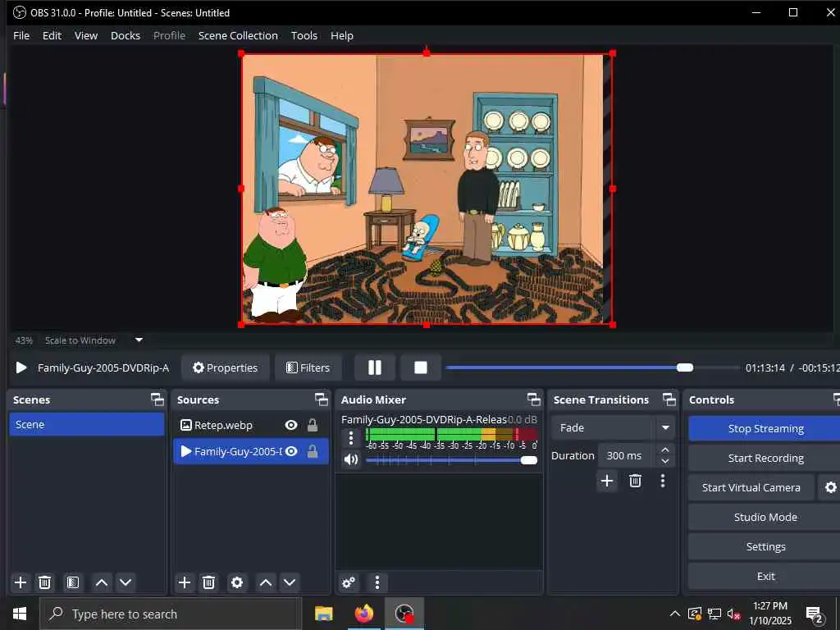Screen dimensions: 840x630
Task: Open the Docks menu
Action: (x=126, y=35)
